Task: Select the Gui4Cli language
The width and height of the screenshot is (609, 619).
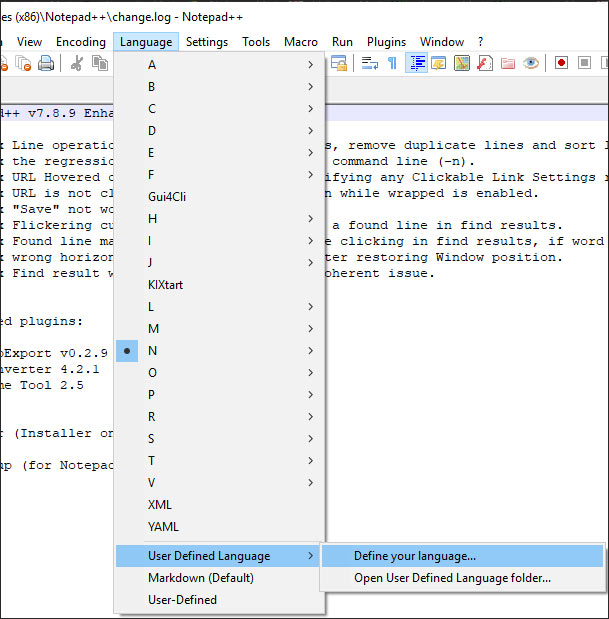Action: (x=219, y=197)
